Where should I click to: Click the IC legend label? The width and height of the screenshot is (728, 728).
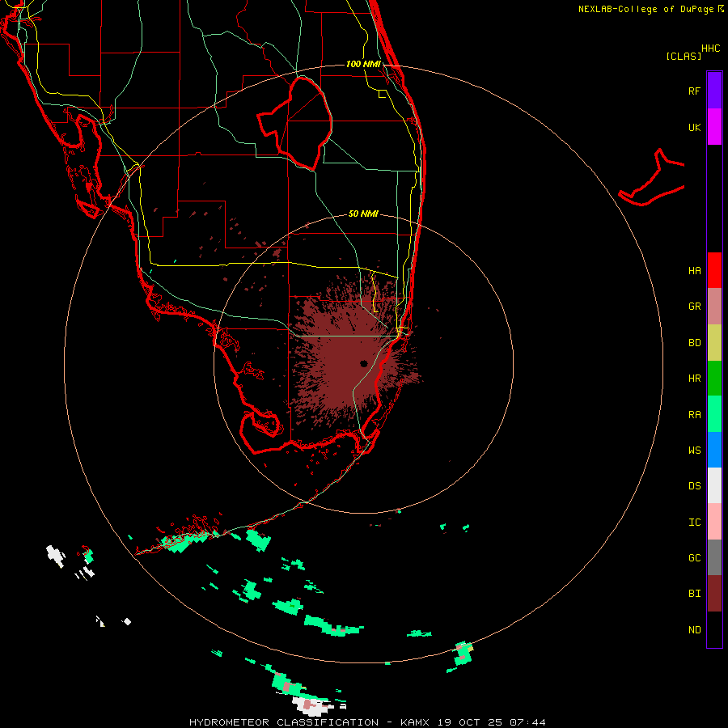pos(694,523)
